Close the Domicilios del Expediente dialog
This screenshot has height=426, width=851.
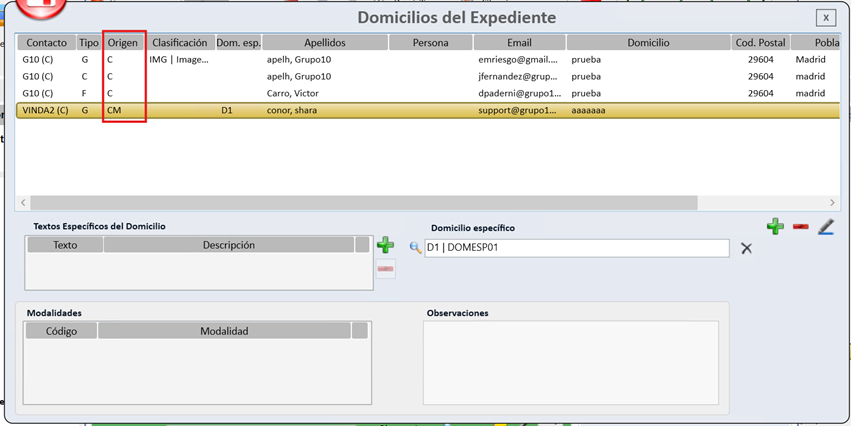(825, 18)
